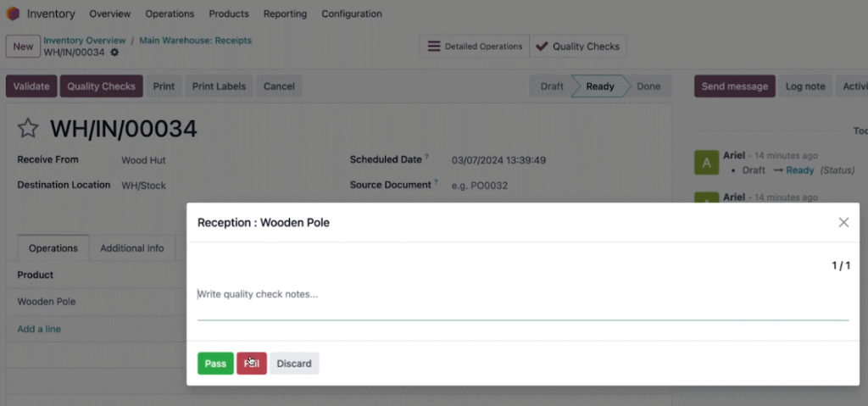Click Log note in chatter
Image resolution: width=868 pixels, height=406 pixels.
[x=805, y=86]
